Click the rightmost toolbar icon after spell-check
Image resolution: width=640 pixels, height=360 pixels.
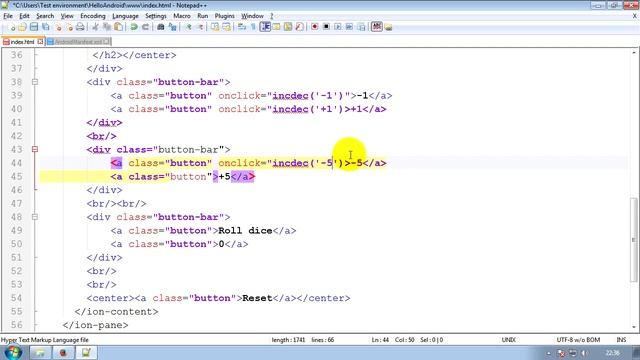388,27
